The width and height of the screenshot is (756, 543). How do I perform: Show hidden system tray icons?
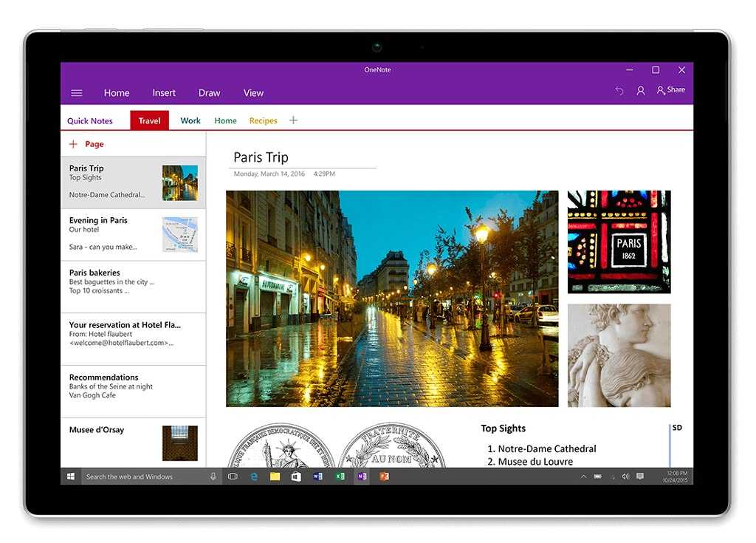click(x=583, y=477)
